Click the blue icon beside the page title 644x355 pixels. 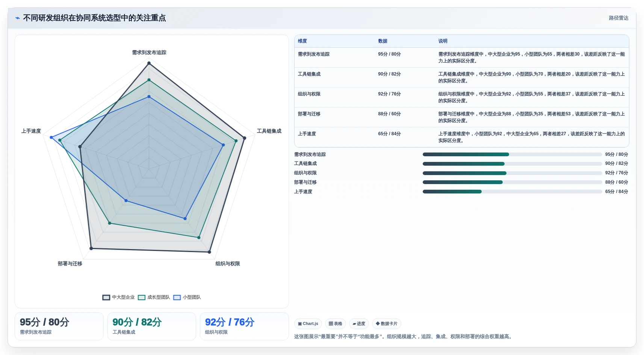click(x=17, y=18)
